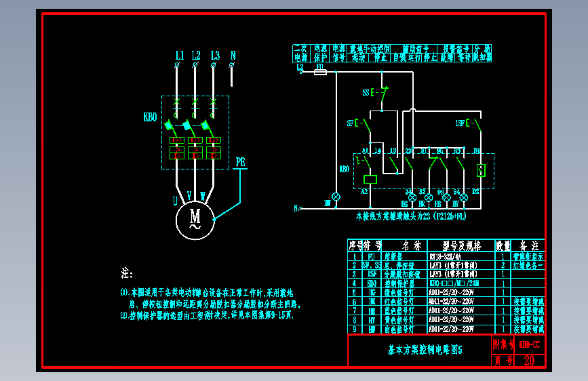Click the 型号及规格 table header

point(462,246)
